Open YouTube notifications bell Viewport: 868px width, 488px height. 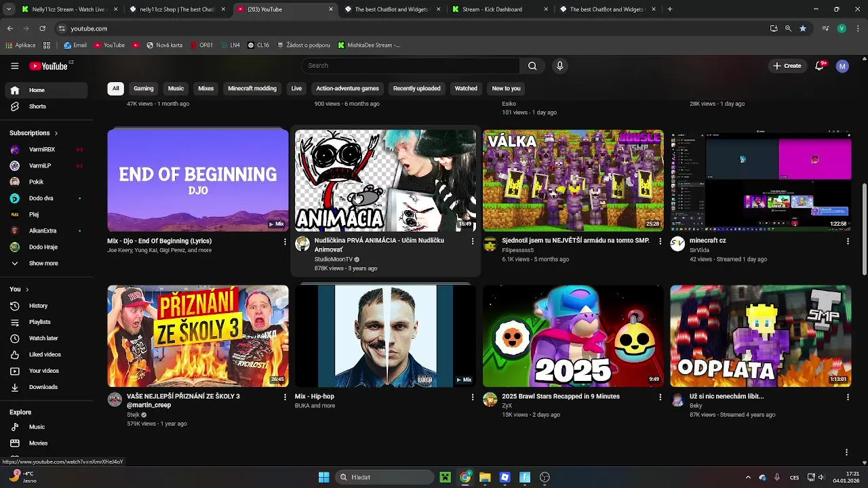(x=819, y=66)
